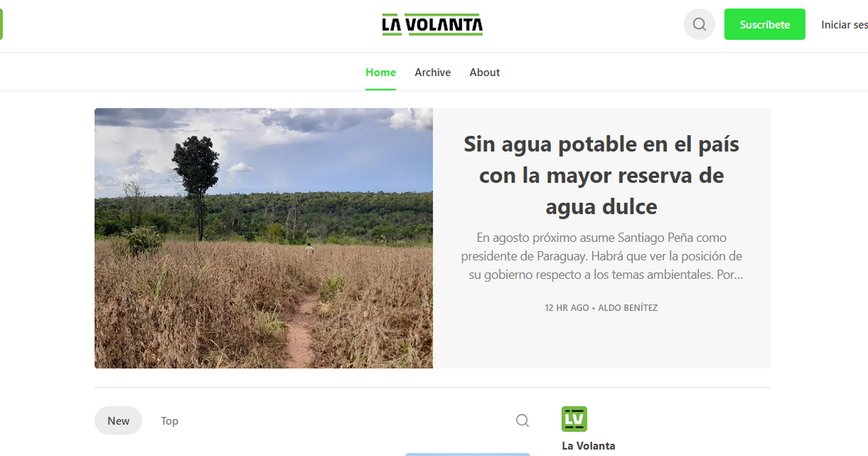This screenshot has width=868, height=456.
Task: Click the featured article's field photograph
Action: pos(263,237)
